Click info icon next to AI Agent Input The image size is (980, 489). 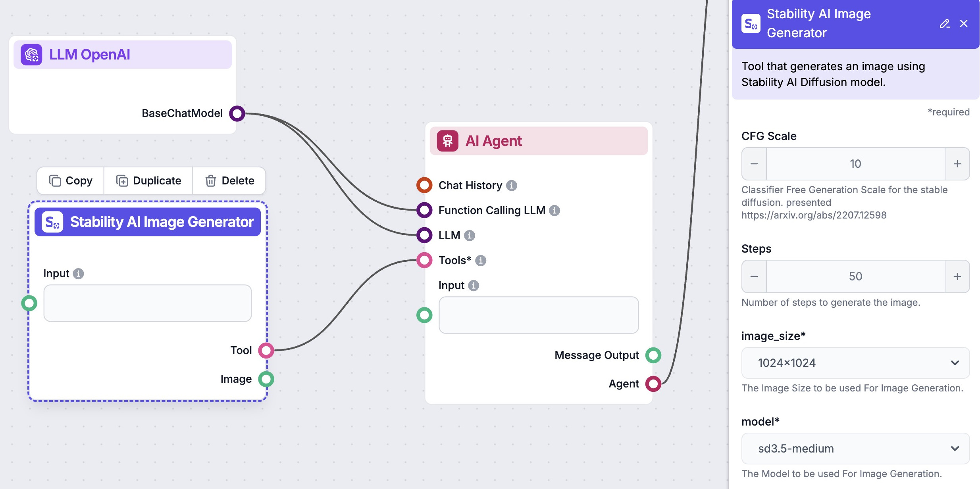tap(474, 286)
